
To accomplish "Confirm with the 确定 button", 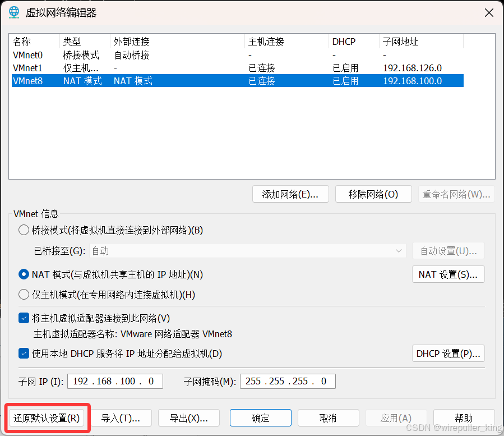I will pyautogui.click(x=261, y=418).
